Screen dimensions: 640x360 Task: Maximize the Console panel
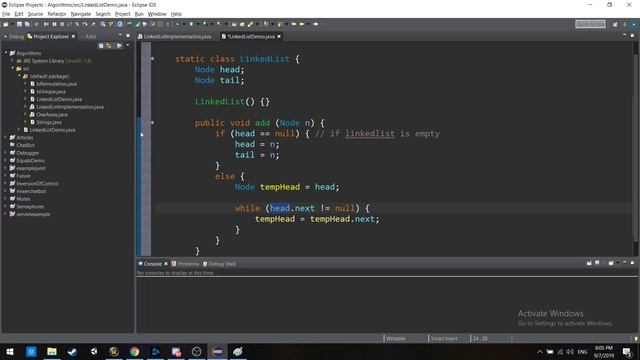[x=632, y=263]
